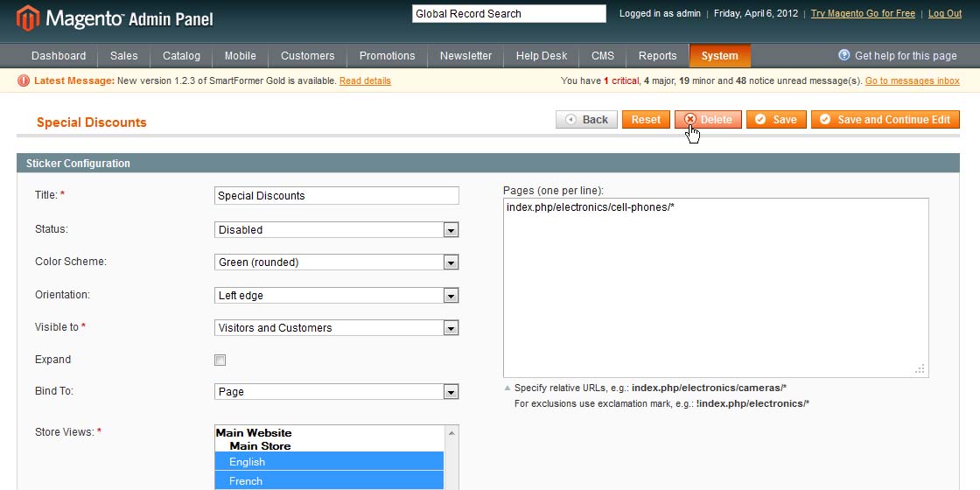Click the Save button
This screenshot has height=490, width=980.
tap(775, 120)
